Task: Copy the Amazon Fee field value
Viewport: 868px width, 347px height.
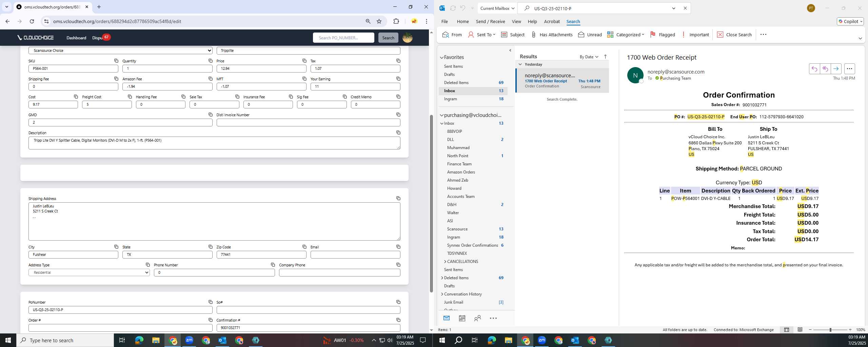Action: click(211, 79)
